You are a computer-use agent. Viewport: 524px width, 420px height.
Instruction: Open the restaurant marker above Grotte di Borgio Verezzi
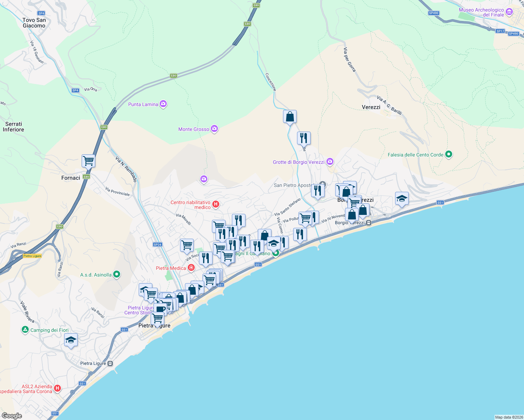pos(303,138)
